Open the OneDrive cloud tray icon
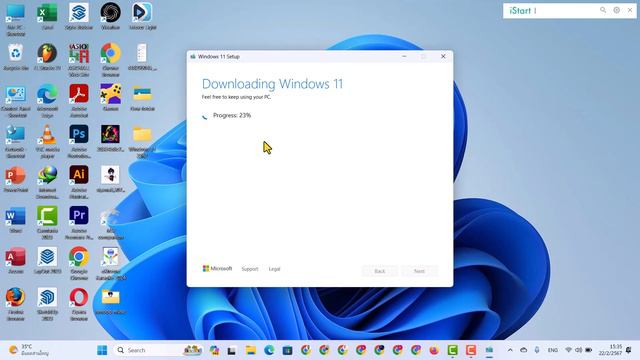The image size is (640, 360). pyautogui.click(x=524, y=350)
